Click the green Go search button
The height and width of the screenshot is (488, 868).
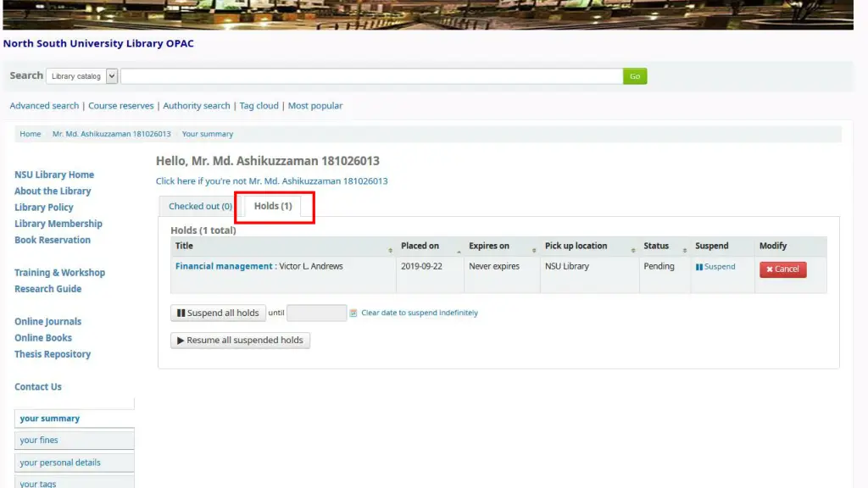coord(635,76)
